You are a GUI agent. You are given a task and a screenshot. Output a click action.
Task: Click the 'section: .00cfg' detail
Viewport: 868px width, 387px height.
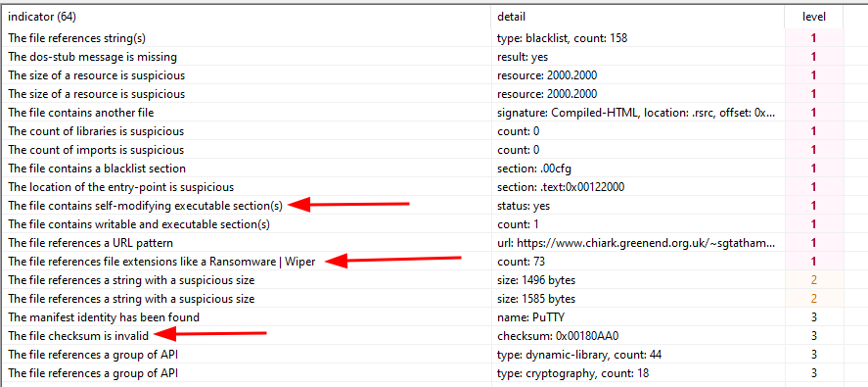(534, 168)
